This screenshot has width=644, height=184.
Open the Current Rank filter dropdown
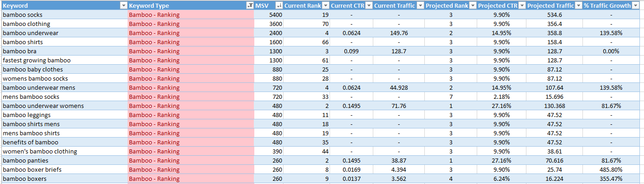coord(325,5)
